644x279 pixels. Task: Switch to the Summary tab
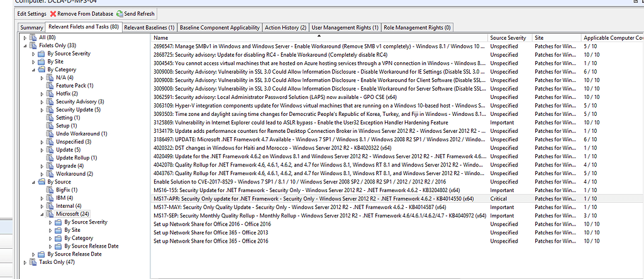tap(31, 28)
